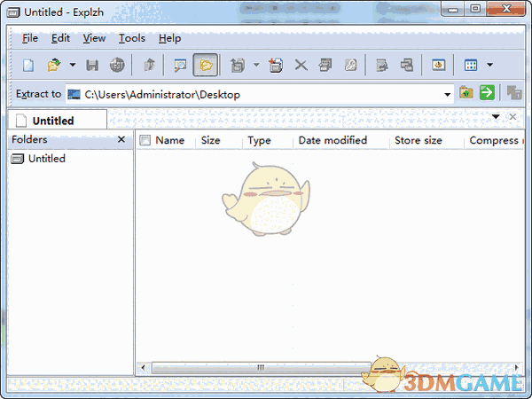
Task: Click the Find magnifier icon
Action: click(180, 65)
